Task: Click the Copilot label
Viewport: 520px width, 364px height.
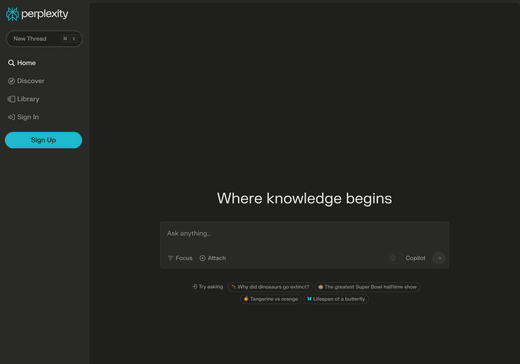Action: (415, 258)
